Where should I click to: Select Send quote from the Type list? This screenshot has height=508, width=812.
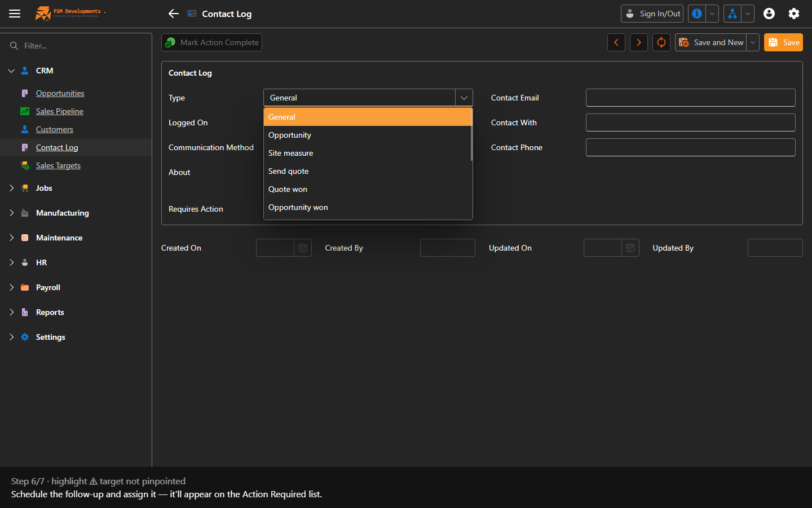[x=367, y=171]
